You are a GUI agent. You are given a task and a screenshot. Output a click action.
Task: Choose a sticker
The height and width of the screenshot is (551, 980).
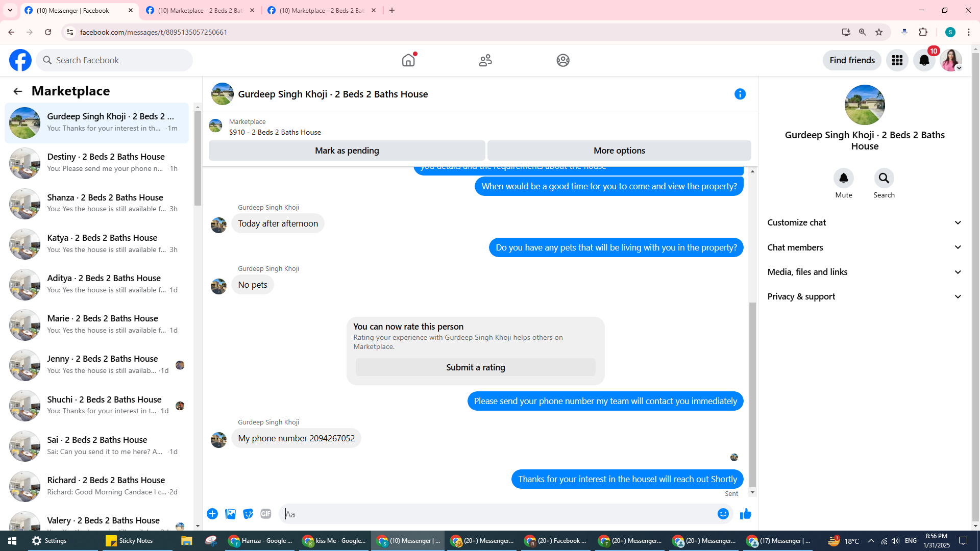pos(248,514)
